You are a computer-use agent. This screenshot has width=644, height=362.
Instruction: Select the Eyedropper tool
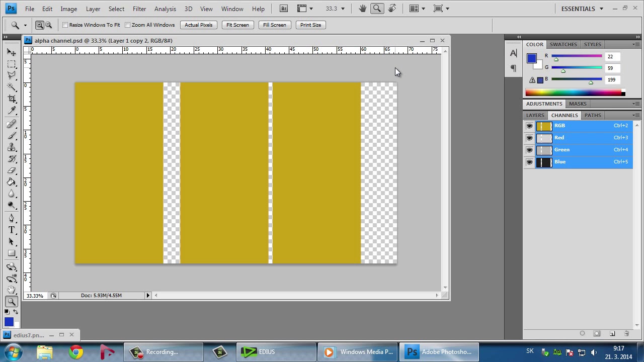click(12, 111)
